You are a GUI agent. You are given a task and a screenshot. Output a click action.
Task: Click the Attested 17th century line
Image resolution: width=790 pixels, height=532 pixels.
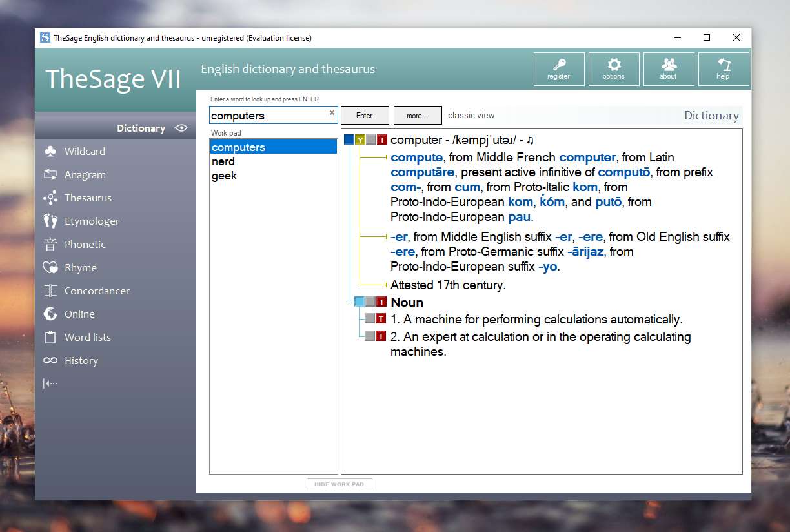coord(448,285)
